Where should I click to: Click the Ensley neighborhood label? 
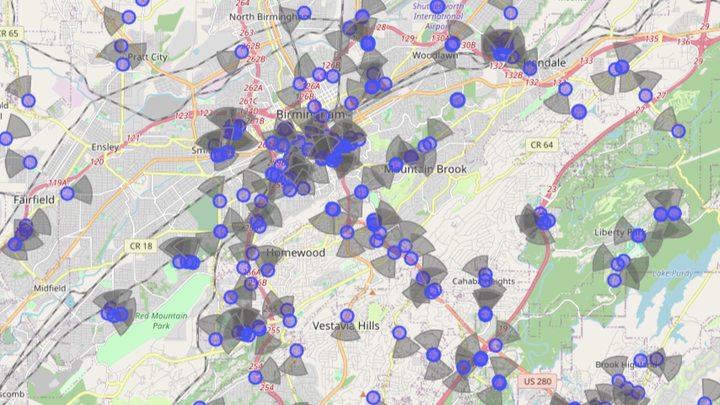click(103, 146)
